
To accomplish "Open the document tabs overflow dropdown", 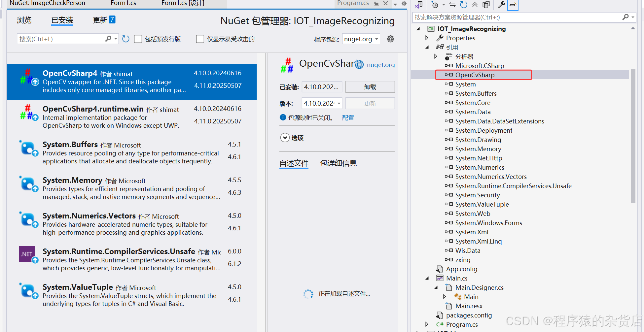I will click(x=395, y=4).
